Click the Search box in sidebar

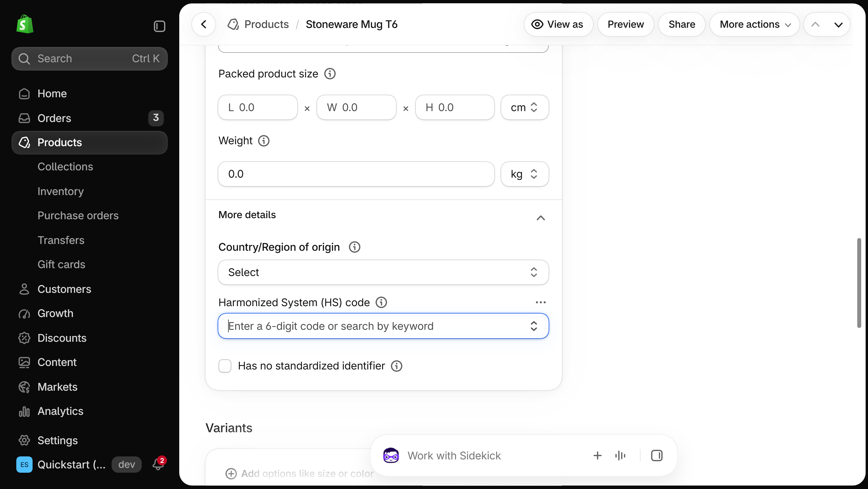(x=89, y=59)
